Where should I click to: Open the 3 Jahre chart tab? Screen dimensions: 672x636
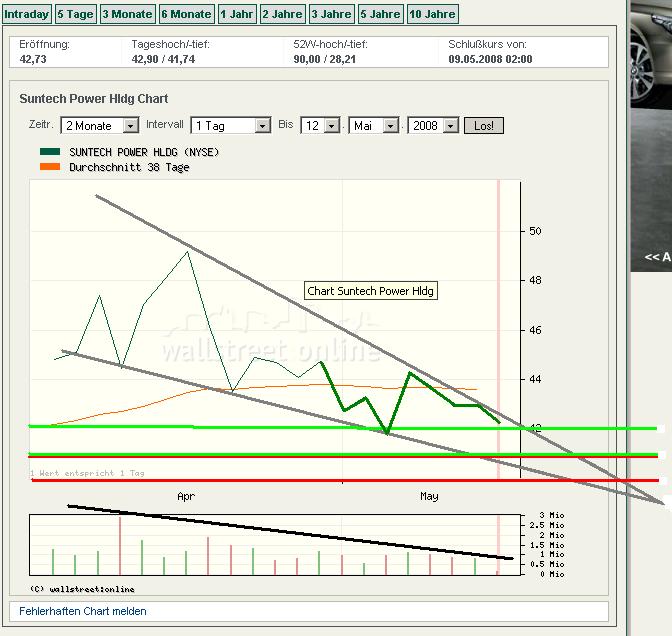click(331, 14)
